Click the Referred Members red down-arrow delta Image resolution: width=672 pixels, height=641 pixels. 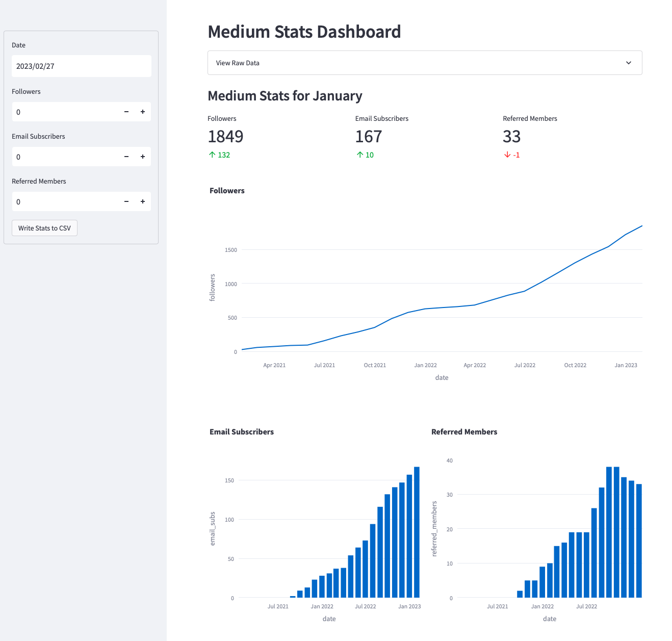[x=512, y=155]
